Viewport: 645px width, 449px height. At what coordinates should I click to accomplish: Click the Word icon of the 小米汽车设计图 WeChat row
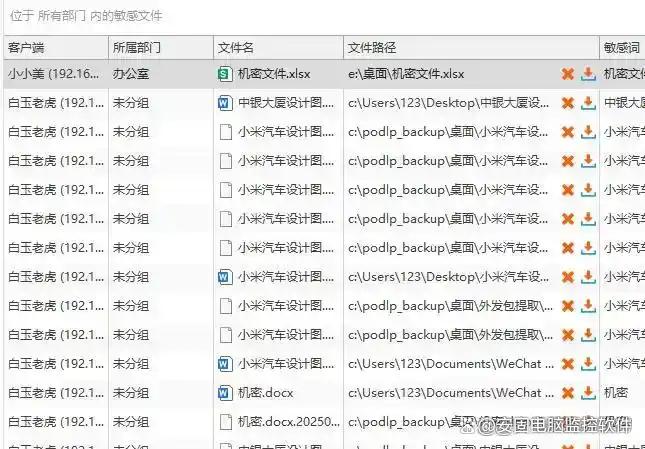225,364
